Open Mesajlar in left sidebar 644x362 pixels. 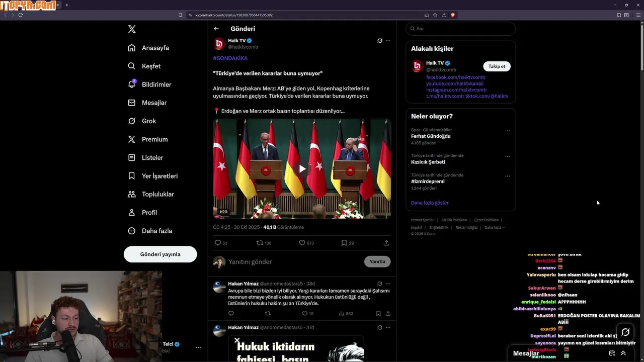tap(147, 103)
